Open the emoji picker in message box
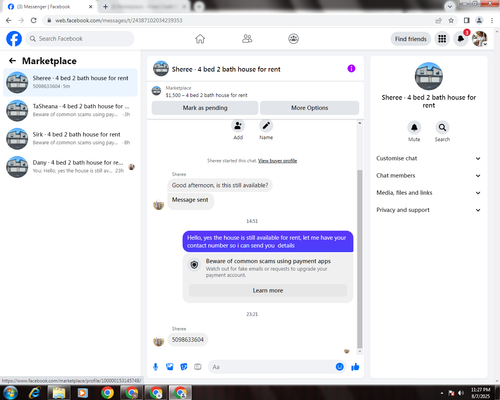Image resolution: width=500 pixels, height=400 pixels. point(339,367)
